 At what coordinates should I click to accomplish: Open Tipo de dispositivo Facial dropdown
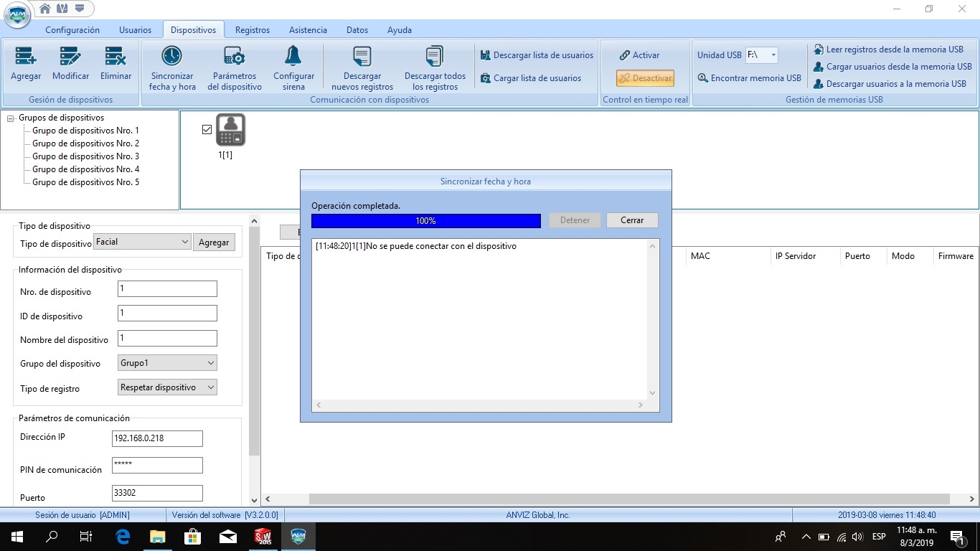(x=142, y=242)
